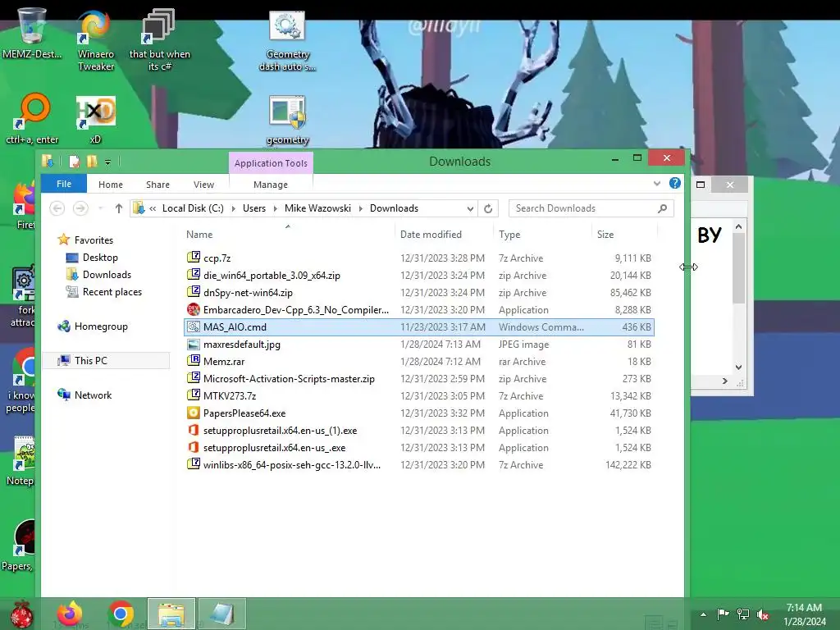Select the 'ctrl+a, enter' desktop shortcut
The height and width of the screenshot is (630, 840).
point(32,119)
